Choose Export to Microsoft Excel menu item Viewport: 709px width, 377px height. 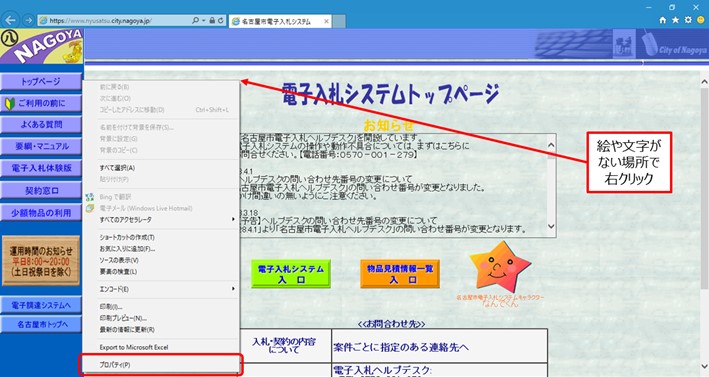pos(161,347)
